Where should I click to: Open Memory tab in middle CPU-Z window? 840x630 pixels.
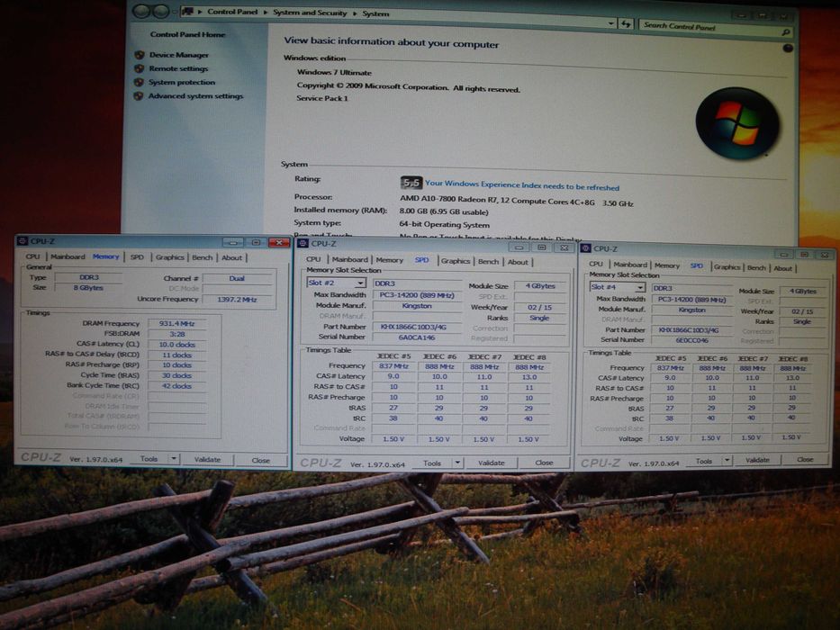click(390, 260)
